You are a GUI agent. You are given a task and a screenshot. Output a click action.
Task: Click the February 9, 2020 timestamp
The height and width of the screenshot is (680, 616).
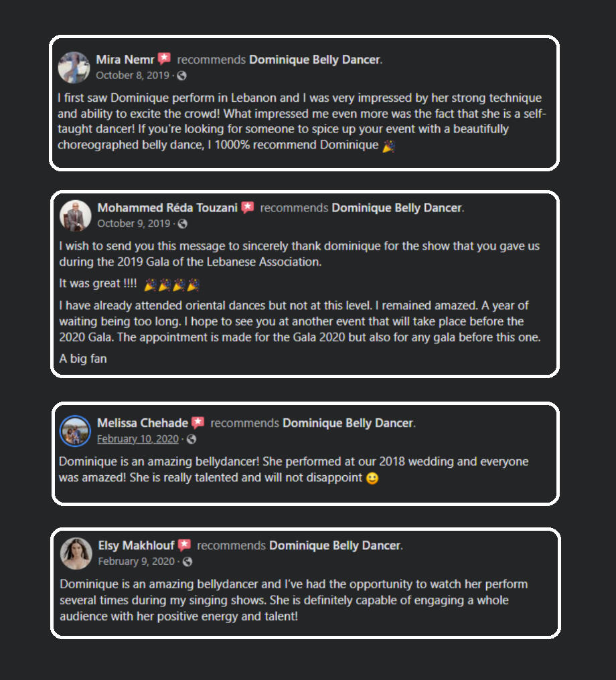(x=135, y=561)
